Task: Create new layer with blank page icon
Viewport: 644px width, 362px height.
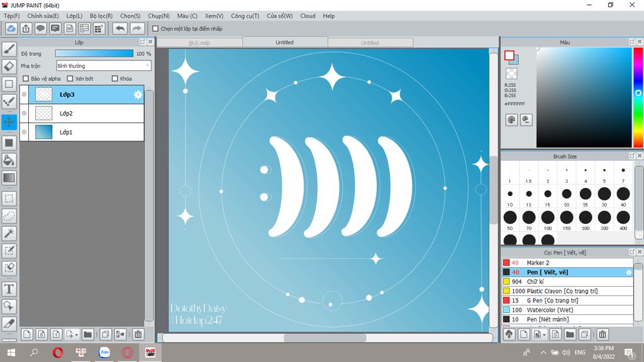Action: [x=26, y=334]
